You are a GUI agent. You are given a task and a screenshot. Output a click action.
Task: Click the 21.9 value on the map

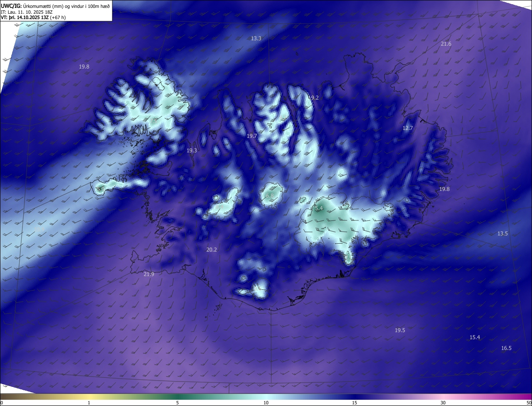(149, 274)
